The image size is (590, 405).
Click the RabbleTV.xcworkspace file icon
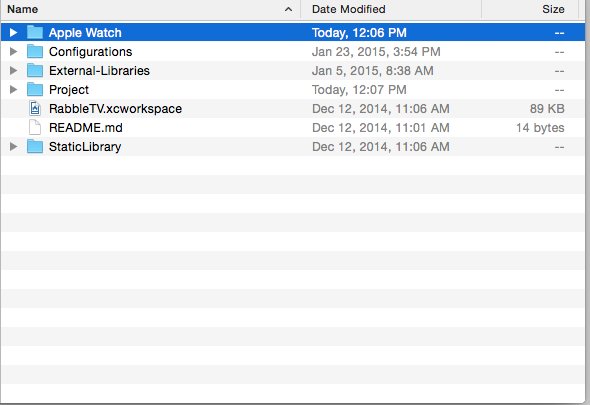(35, 108)
